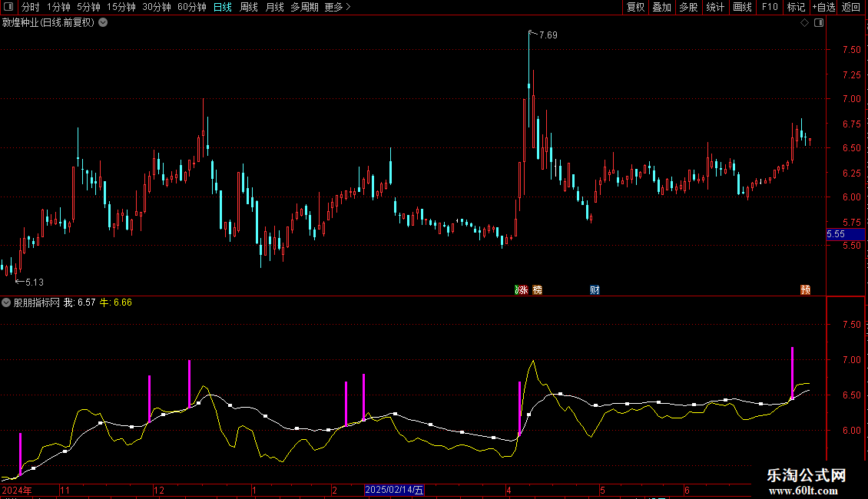Click month 11 on the time axis
Image resolution: width=868 pixels, height=499 pixels.
(65, 491)
